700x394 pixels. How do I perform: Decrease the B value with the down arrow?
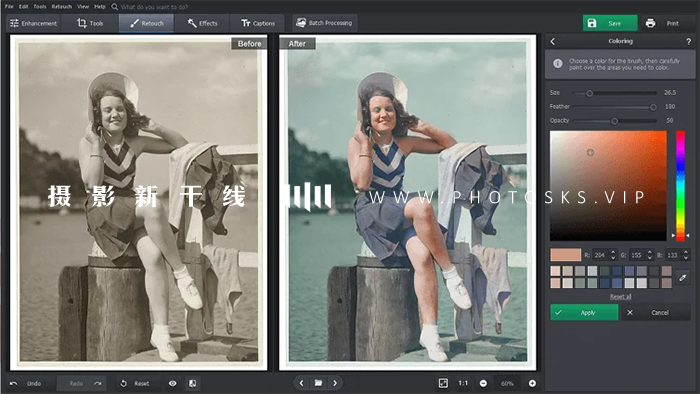pos(686,257)
